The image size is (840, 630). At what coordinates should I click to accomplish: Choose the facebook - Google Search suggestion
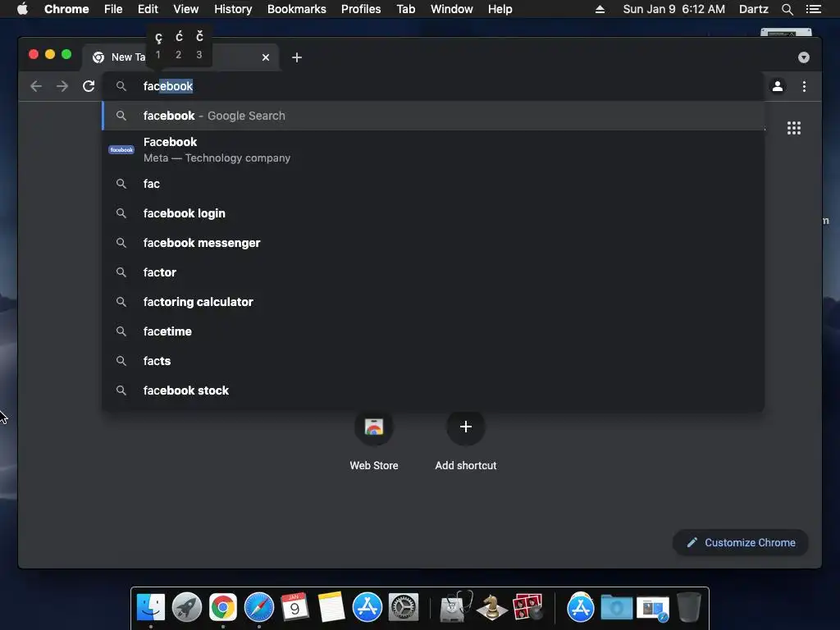click(433, 116)
